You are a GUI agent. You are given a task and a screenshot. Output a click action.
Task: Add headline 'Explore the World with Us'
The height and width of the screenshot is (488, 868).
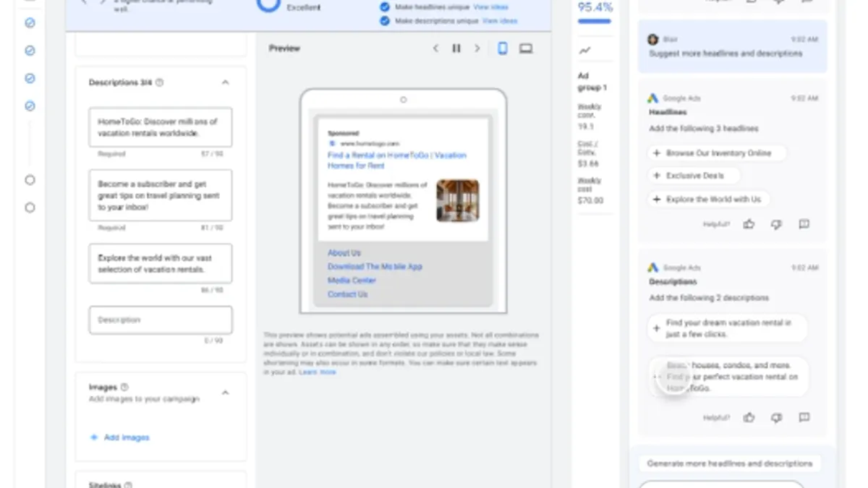point(708,199)
